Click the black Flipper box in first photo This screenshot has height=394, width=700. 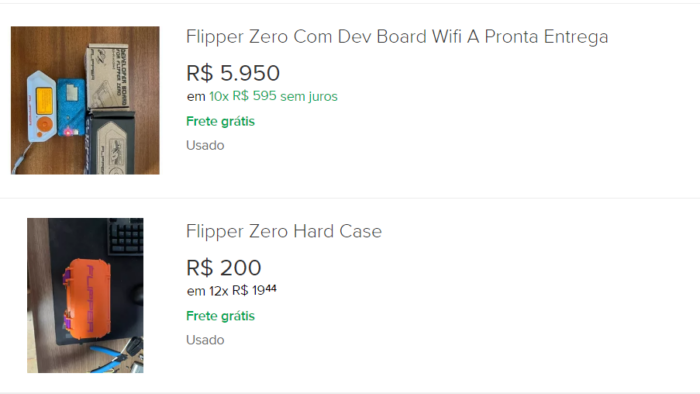110,143
